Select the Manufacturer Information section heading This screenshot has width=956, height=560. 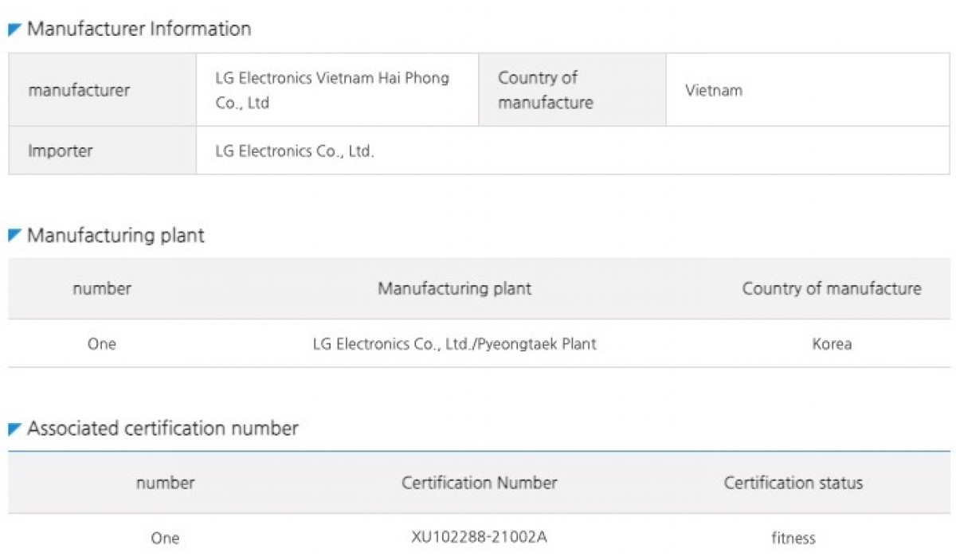(x=139, y=29)
